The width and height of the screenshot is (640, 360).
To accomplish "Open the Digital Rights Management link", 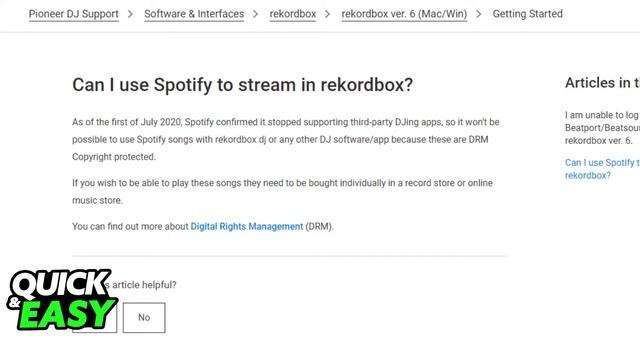I will point(247,227).
